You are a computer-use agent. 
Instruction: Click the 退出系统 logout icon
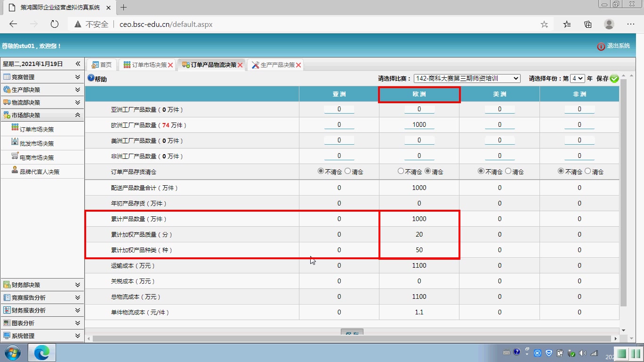(601, 46)
